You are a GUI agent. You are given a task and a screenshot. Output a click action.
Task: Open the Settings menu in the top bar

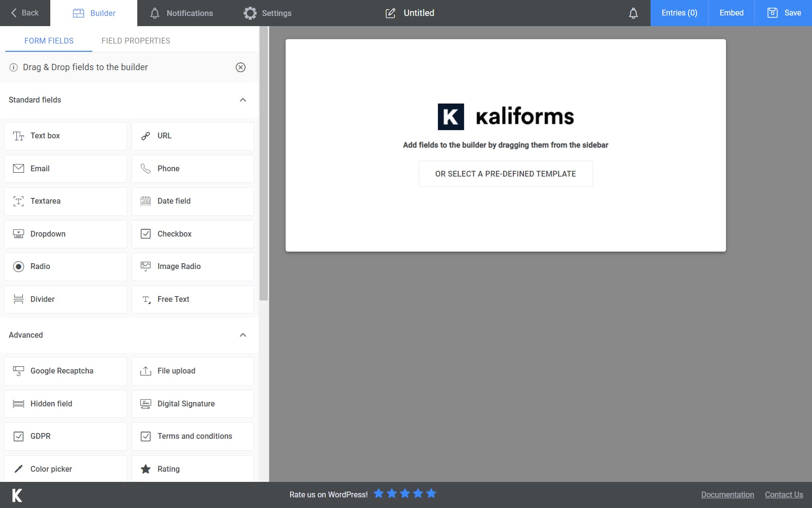(x=267, y=13)
